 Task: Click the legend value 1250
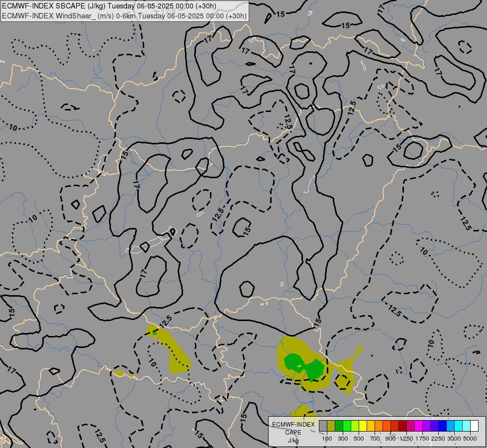point(406,439)
